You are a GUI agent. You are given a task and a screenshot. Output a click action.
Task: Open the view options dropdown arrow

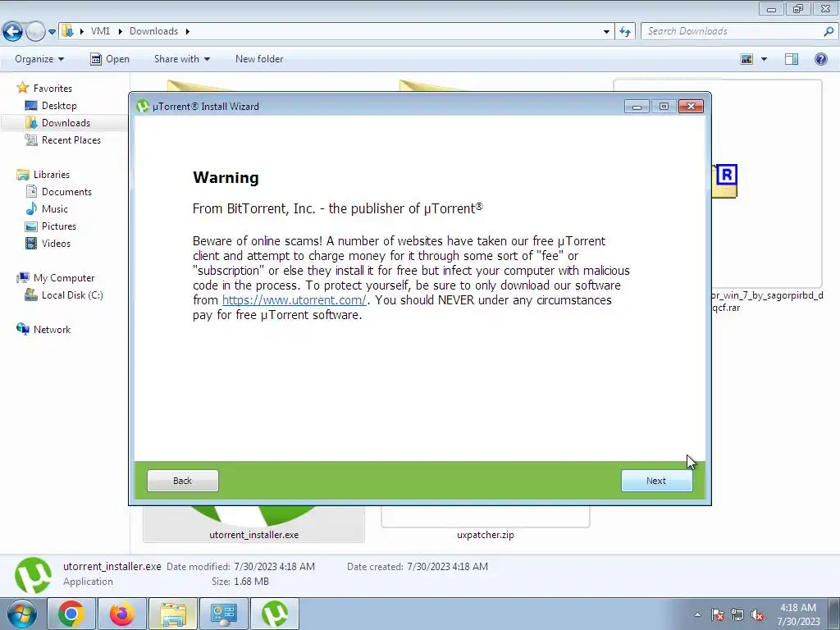click(764, 59)
